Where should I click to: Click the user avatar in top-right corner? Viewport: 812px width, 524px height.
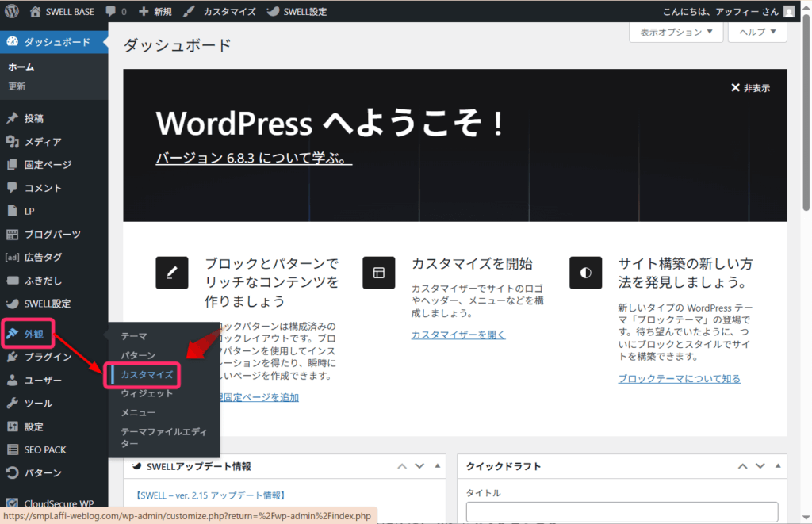coord(789,12)
